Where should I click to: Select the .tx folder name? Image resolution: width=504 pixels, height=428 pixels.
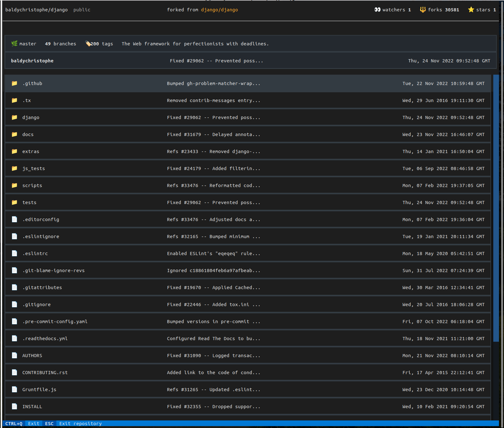point(26,100)
